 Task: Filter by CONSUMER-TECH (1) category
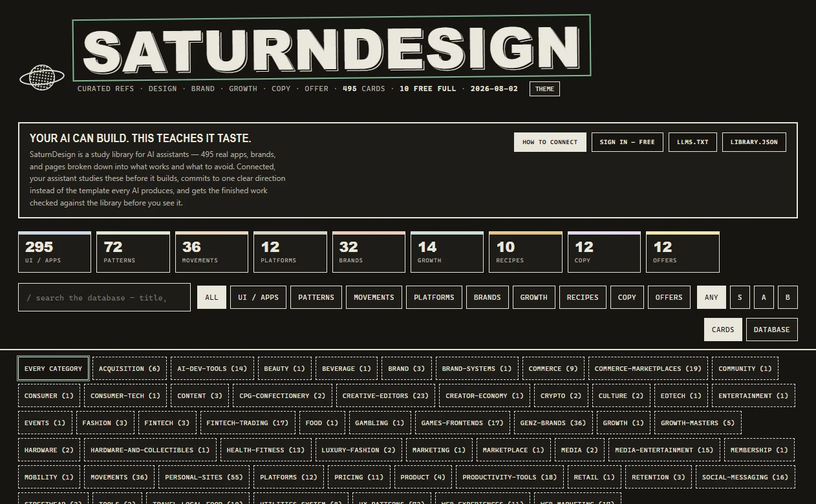(x=125, y=395)
